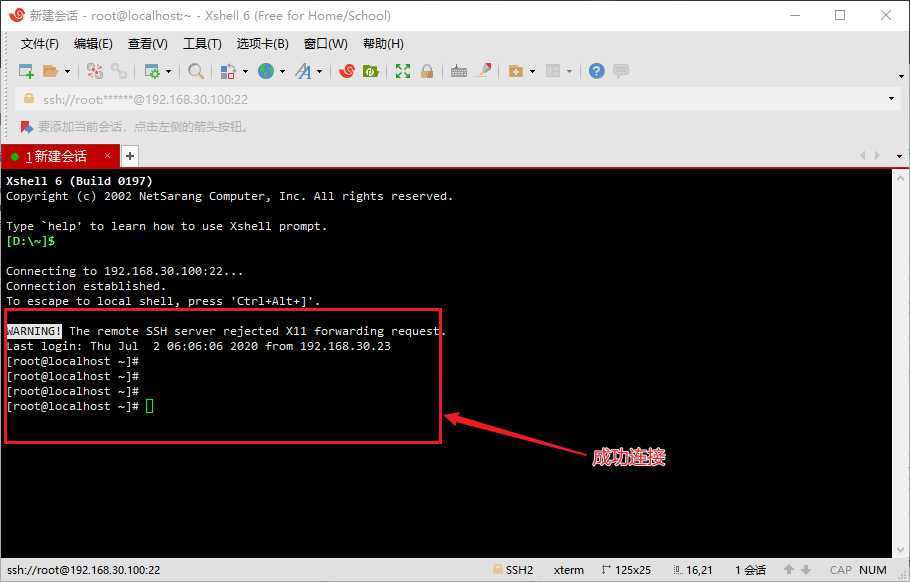The width and height of the screenshot is (910, 582).
Task: Launch Xmanager red swirl icon
Action: click(346, 71)
